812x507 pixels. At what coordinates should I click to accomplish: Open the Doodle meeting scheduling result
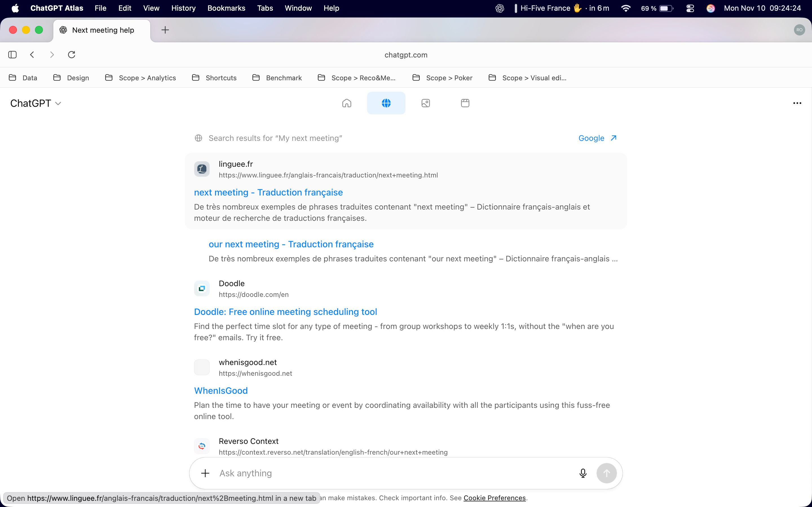(x=285, y=312)
